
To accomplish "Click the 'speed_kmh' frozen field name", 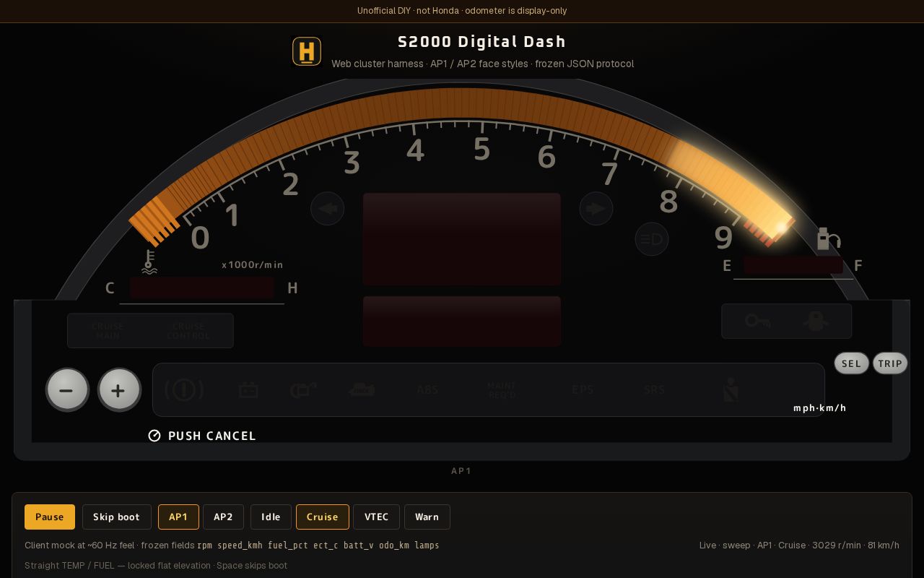I will coord(240,545).
